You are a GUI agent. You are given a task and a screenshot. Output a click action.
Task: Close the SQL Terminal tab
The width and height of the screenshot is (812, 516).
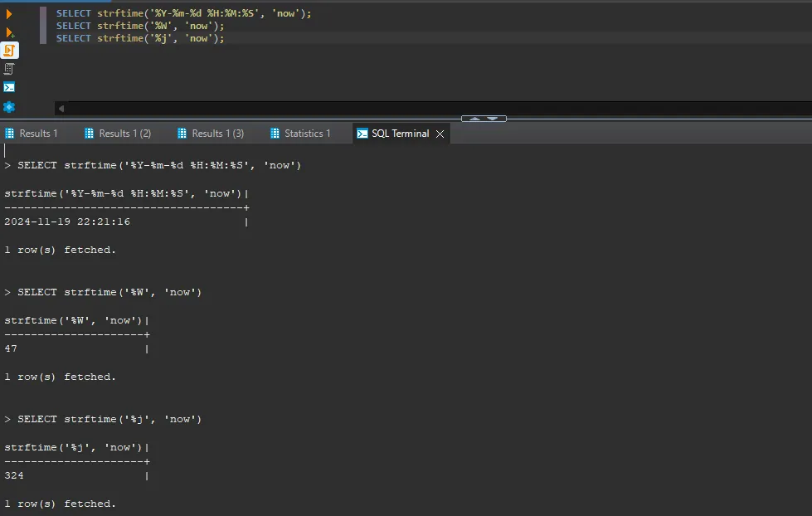click(440, 134)
